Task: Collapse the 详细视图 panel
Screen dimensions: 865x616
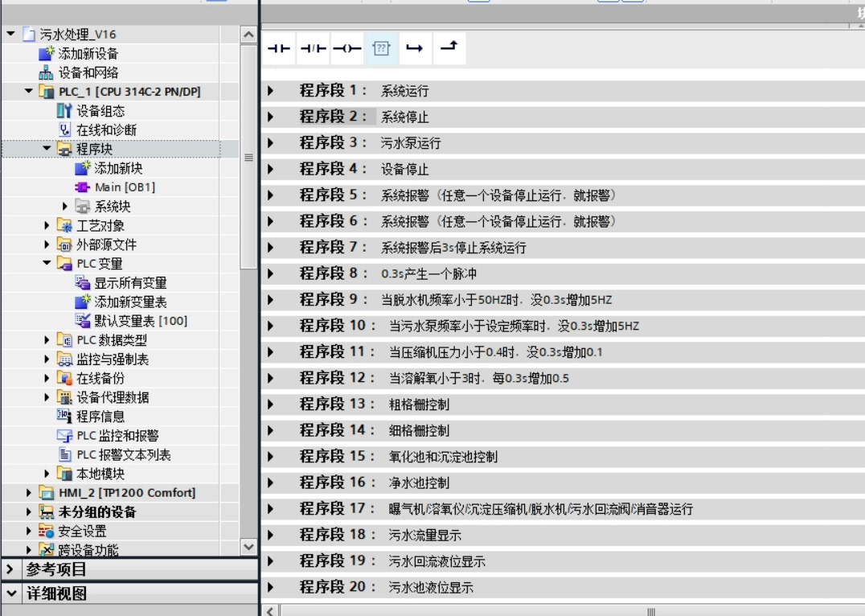Action: click(x=10, y=593)
